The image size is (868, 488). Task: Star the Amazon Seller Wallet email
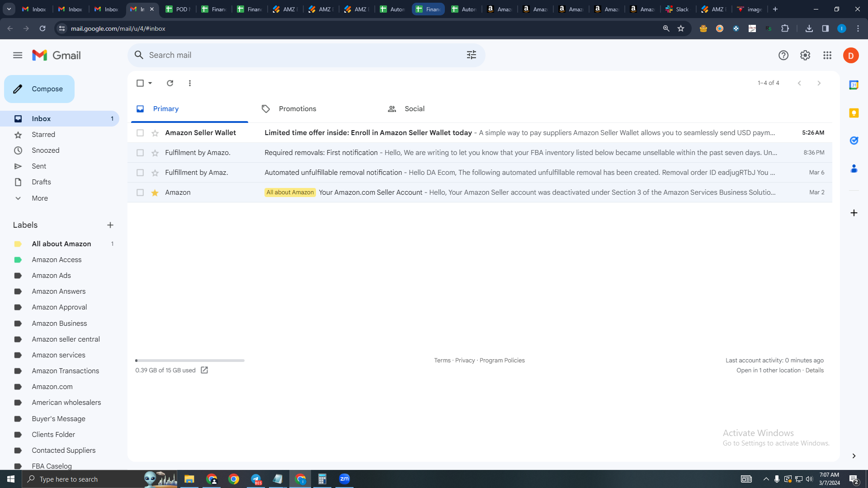pos(155,133)
